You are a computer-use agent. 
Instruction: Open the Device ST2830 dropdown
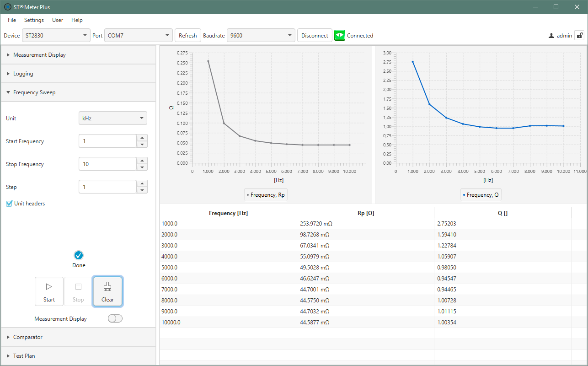pos(56,35)
